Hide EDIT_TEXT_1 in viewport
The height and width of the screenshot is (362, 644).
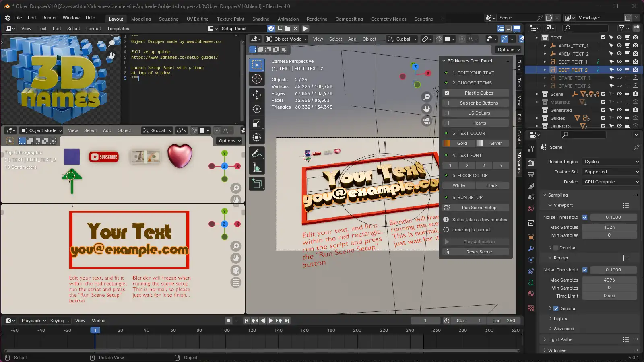(x=619, y=62)
